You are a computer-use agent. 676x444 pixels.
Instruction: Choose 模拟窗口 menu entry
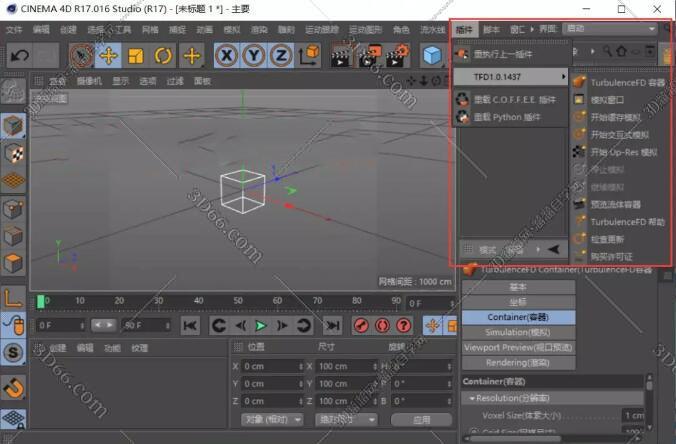[622, 100]
